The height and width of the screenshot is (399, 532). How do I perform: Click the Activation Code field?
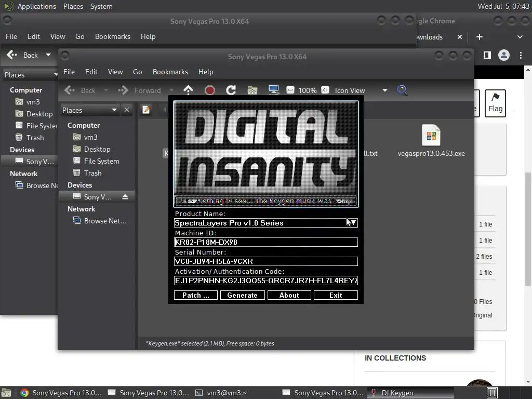pyautogui.click(x=265, y=281)
